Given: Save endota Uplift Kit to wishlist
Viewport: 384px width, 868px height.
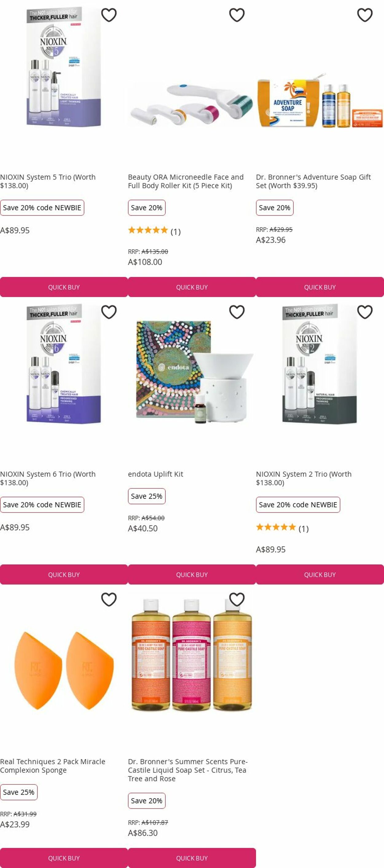Looking at the screenshot, I should (237, 312).
